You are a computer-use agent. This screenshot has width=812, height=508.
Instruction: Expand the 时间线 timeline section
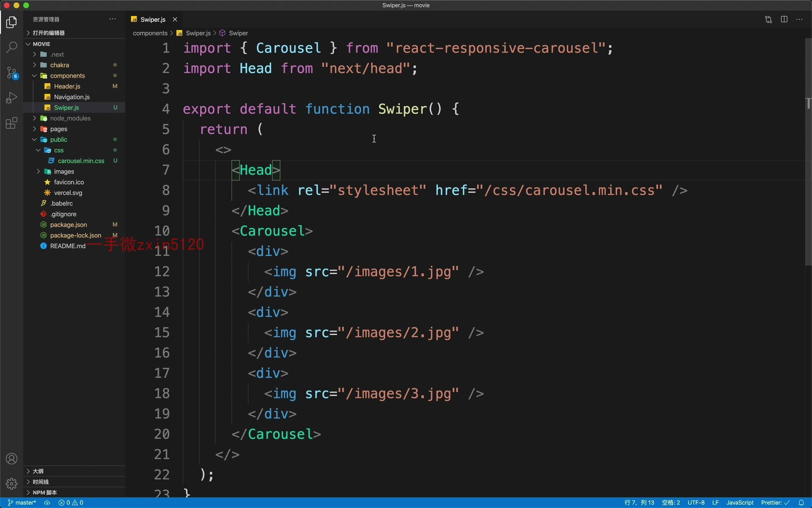coord(74,482)
